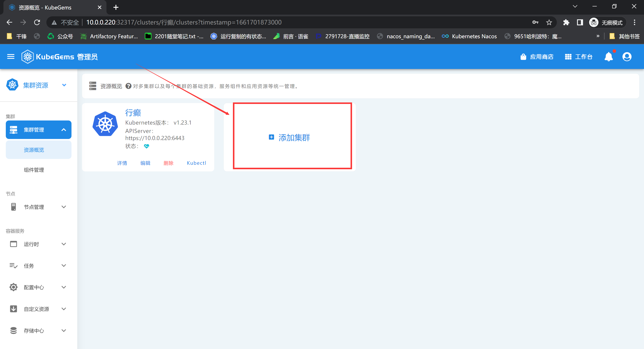This screenshot has width=644, height=349.
Task: Open the notifications bell
Action: coord(609,56)
